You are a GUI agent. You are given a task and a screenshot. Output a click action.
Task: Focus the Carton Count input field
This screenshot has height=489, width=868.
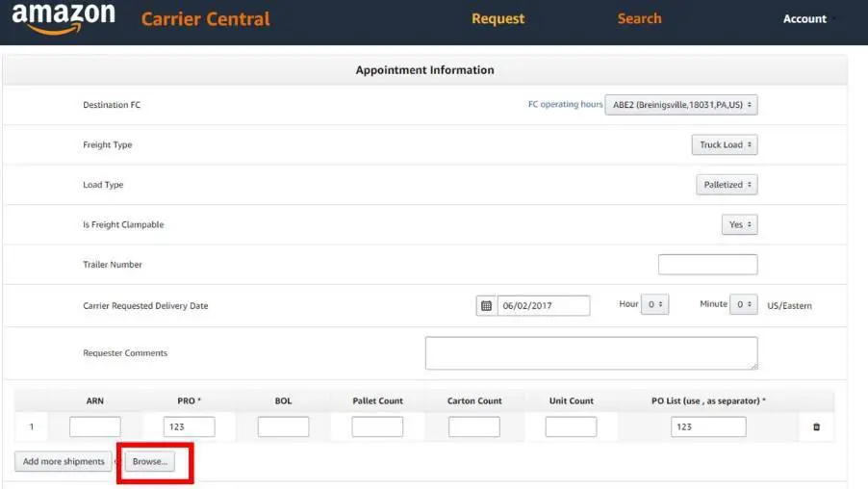point(473,426)
